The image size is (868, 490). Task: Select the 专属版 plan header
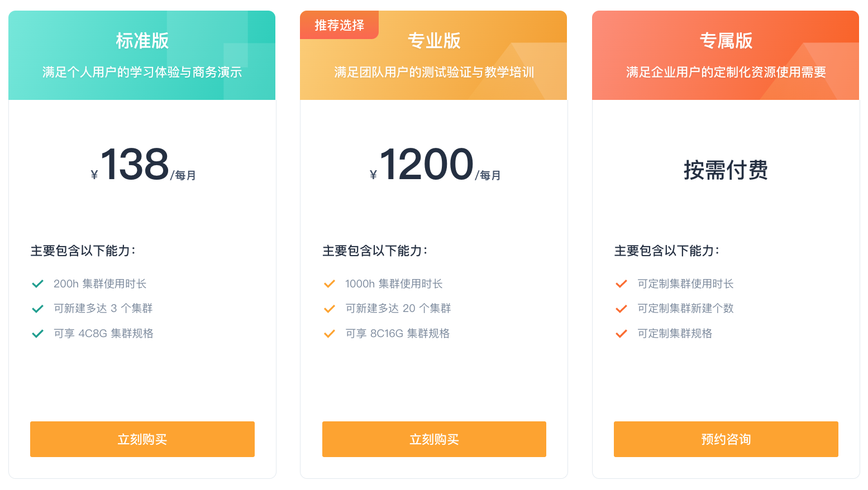click(x=726, y=55)
